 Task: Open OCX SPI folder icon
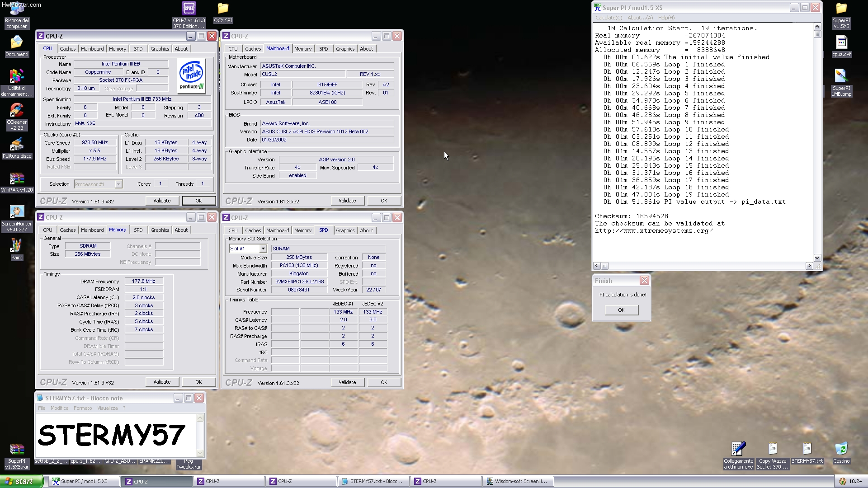click(x=223, y=13)
